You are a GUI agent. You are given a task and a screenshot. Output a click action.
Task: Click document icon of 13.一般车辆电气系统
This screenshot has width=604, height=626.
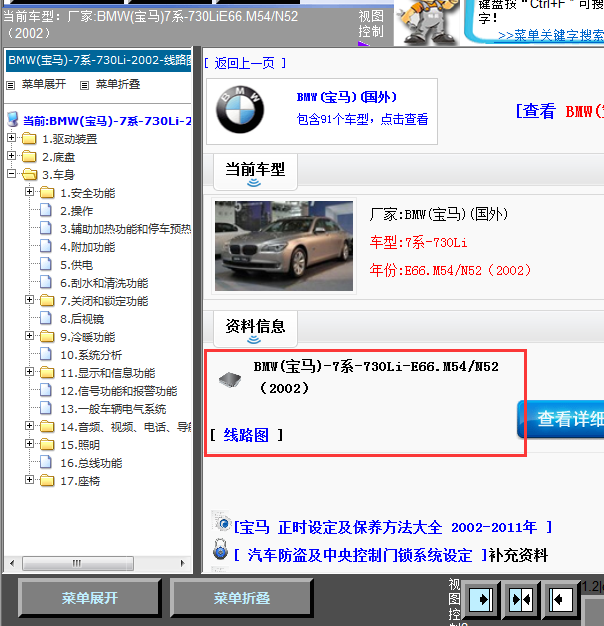(x=46, y=409)
